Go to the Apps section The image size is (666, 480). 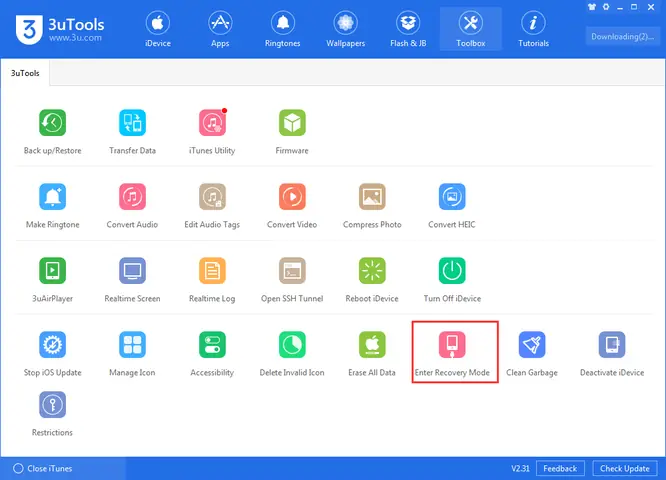[x=220, y=29]
